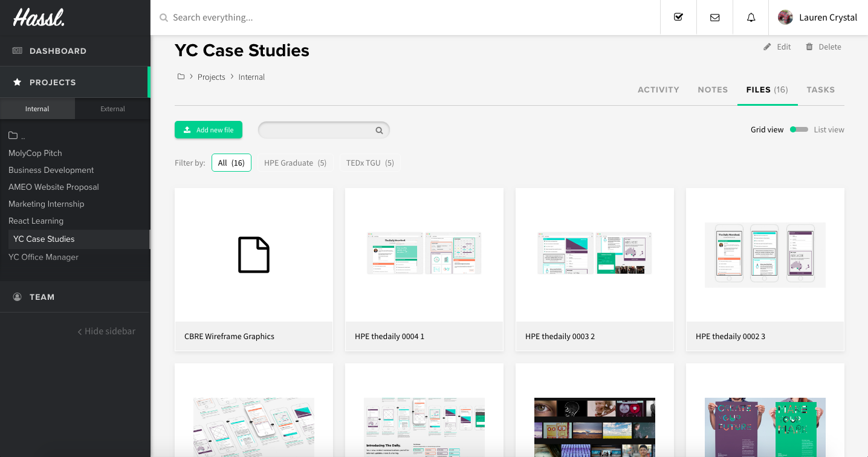Open the mail envelope icon in header
Screen dimensions: 868x457
(x=714, y=18)
